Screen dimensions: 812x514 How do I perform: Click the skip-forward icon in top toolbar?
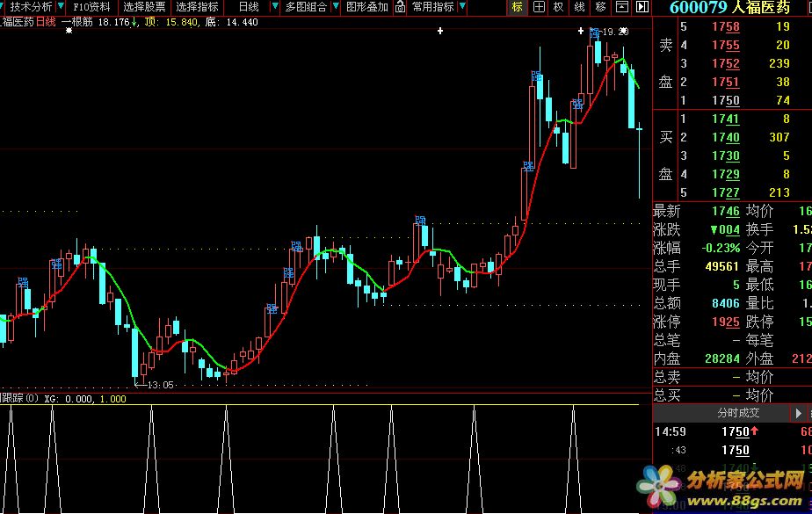[642, 7]
